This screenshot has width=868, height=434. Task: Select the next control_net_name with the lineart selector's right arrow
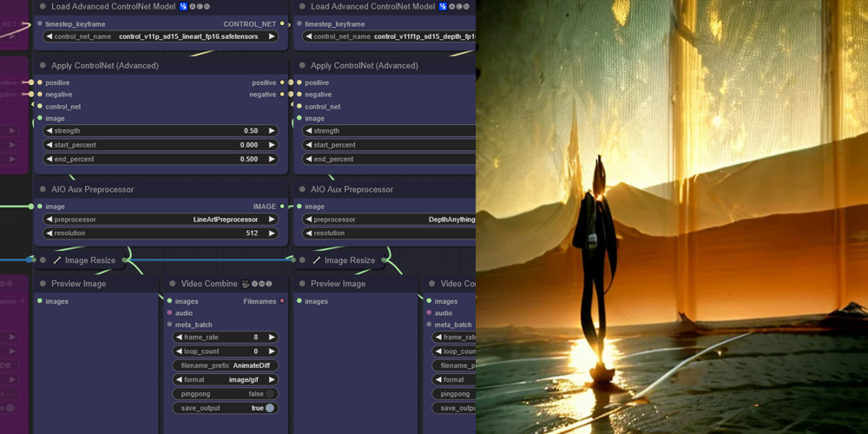[x=272, y=36]
